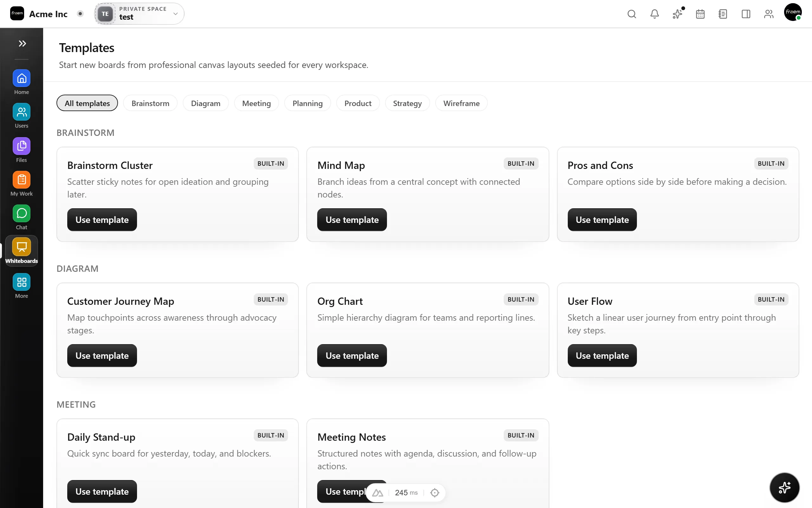
Task: Click the Acme Inc workspace name
Action: tap(48, 14)
